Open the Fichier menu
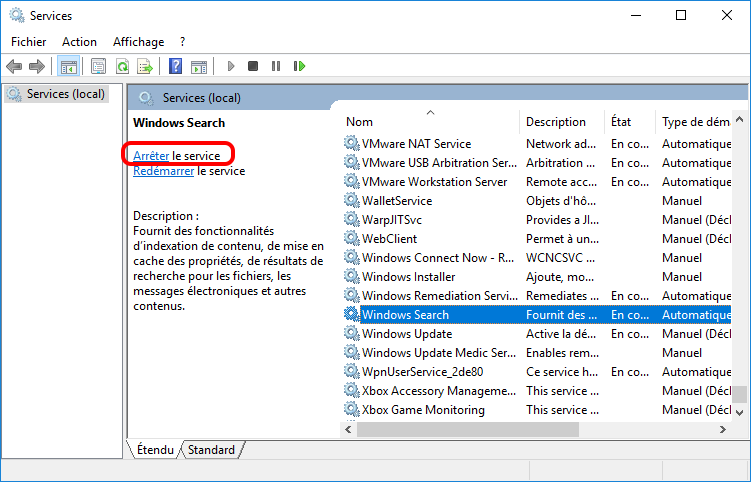The height and width of the screenshot is (482, 751). pos(29,42)
